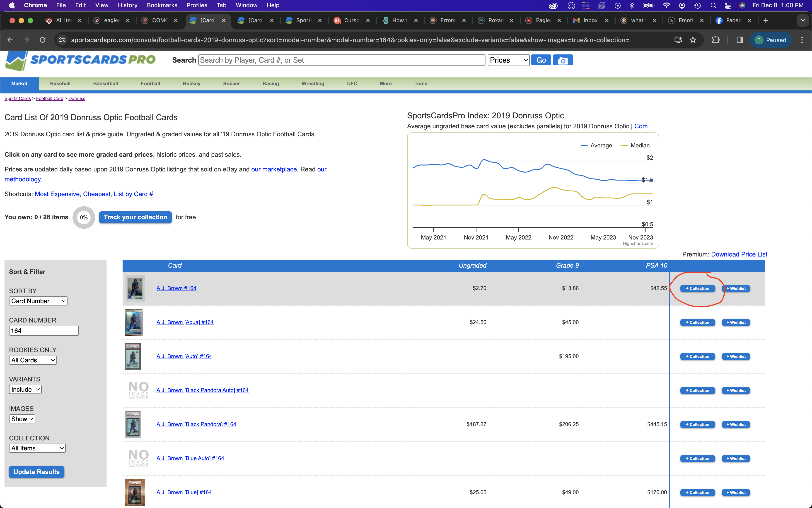Click the our marketplace link
Screen dimensions: 812x508
(274, 169)
